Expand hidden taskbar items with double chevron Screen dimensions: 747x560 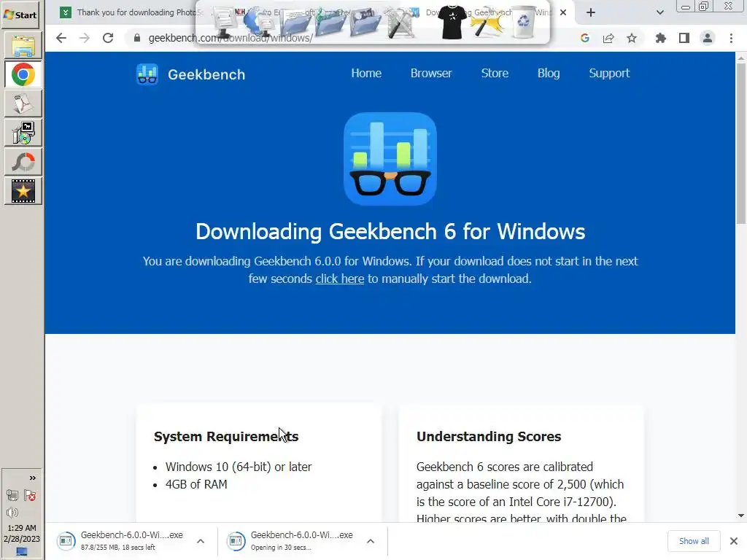[x=32, y=478]
